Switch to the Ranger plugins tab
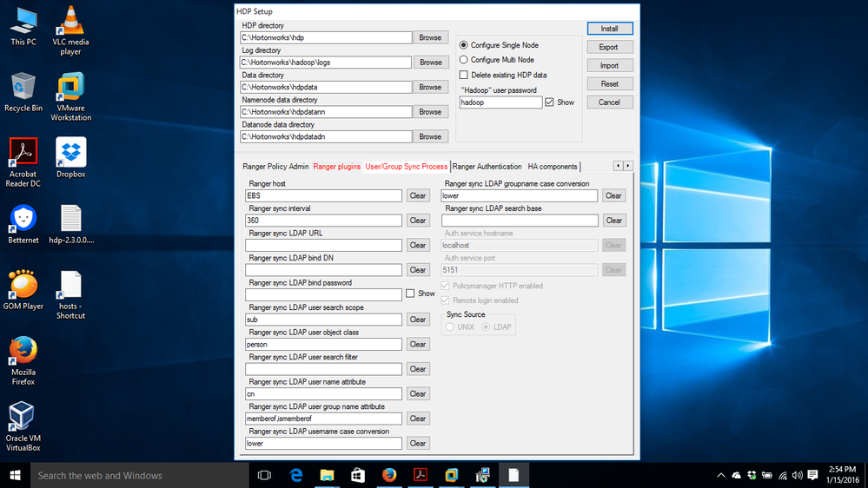This screenshot has height=488, width=868. point(336,167)
